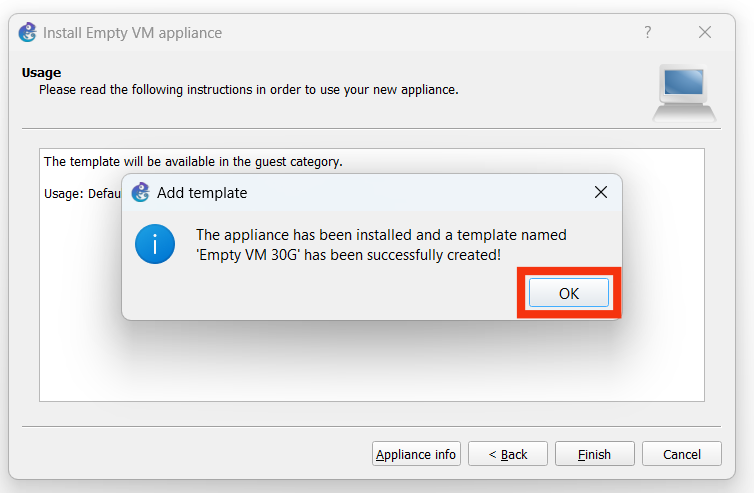Click the empty area of the usage text box
754x493 pixels.
(x=370, y=365)
